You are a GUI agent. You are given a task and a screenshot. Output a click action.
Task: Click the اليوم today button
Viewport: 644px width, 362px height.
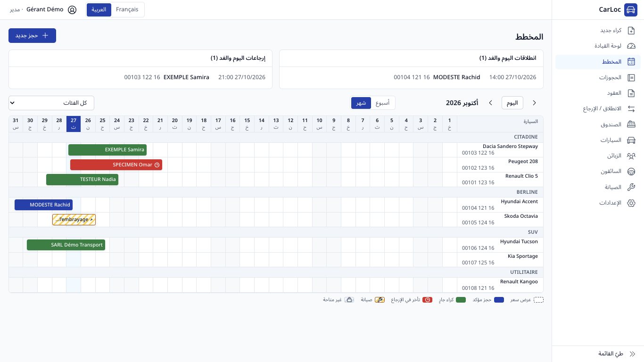click(x=512, y=103)
